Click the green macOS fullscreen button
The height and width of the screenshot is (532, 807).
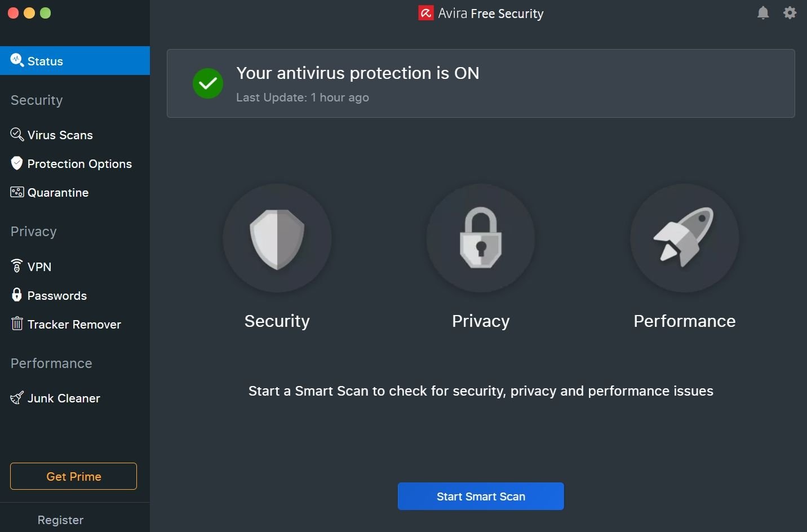click(46, 13)
